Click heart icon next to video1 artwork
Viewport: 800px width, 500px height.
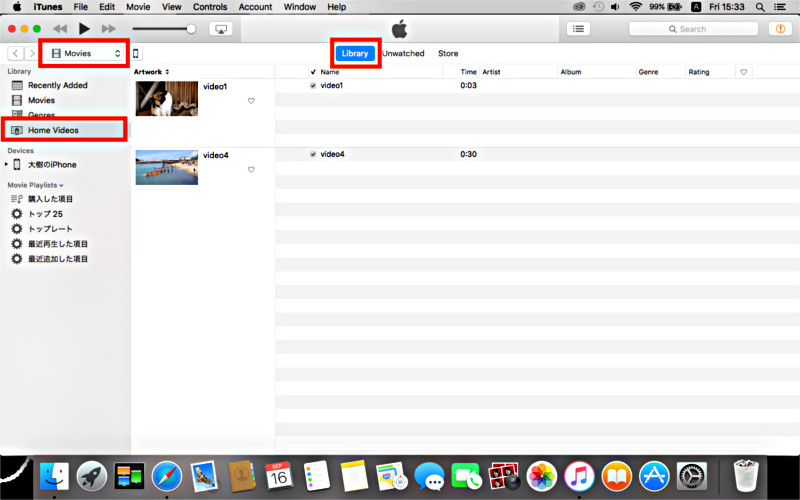251,101
